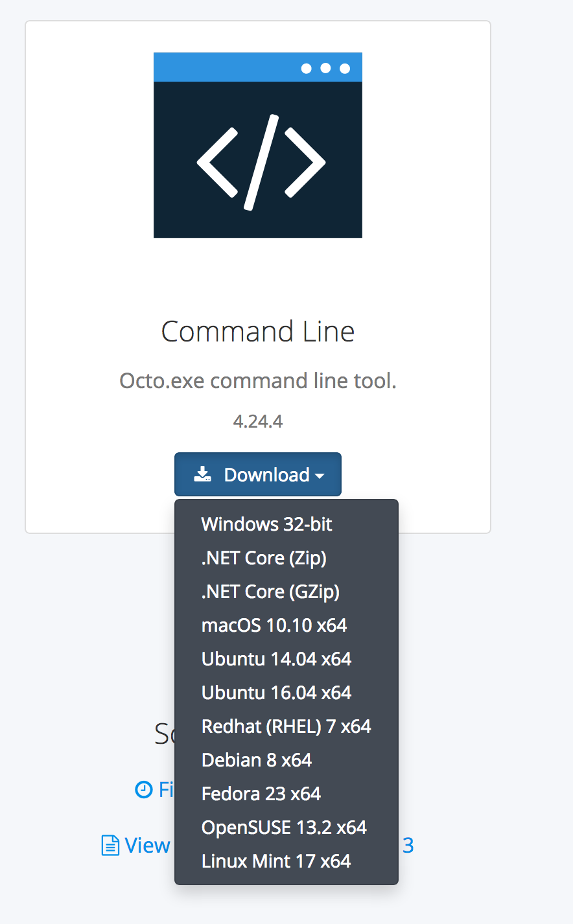Pick the Fedora 23 x64 download
The image size is (573, 924).
[261, 794]
